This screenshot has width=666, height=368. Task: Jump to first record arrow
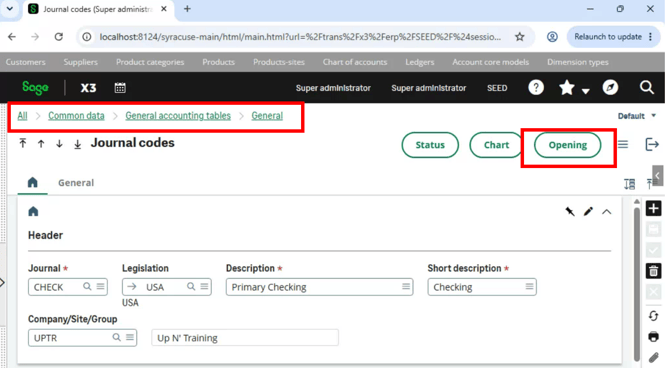click(x=23, y=144)
